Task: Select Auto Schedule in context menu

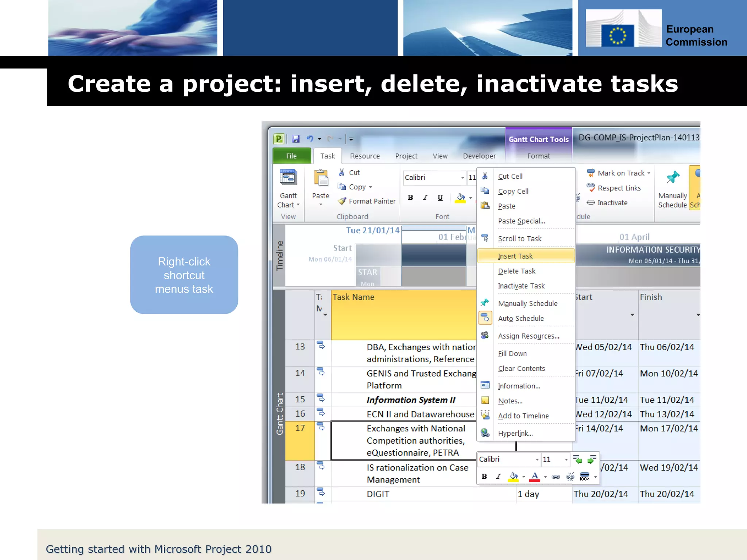Action: pos(526,318)
